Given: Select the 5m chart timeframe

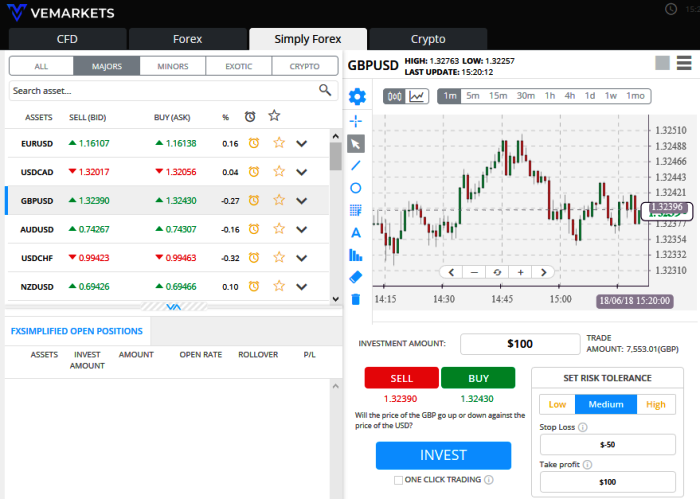Looking at the screenshot, I should [473, 96].
